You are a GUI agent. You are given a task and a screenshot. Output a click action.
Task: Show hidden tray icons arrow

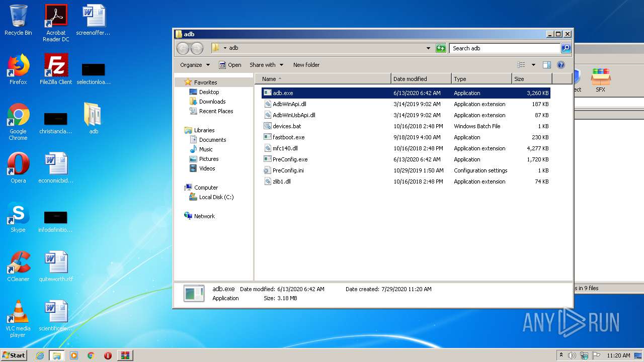561,355
